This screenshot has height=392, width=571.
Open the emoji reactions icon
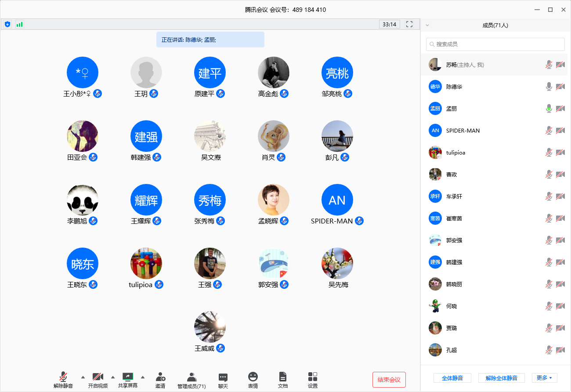(x=253, y=377)
